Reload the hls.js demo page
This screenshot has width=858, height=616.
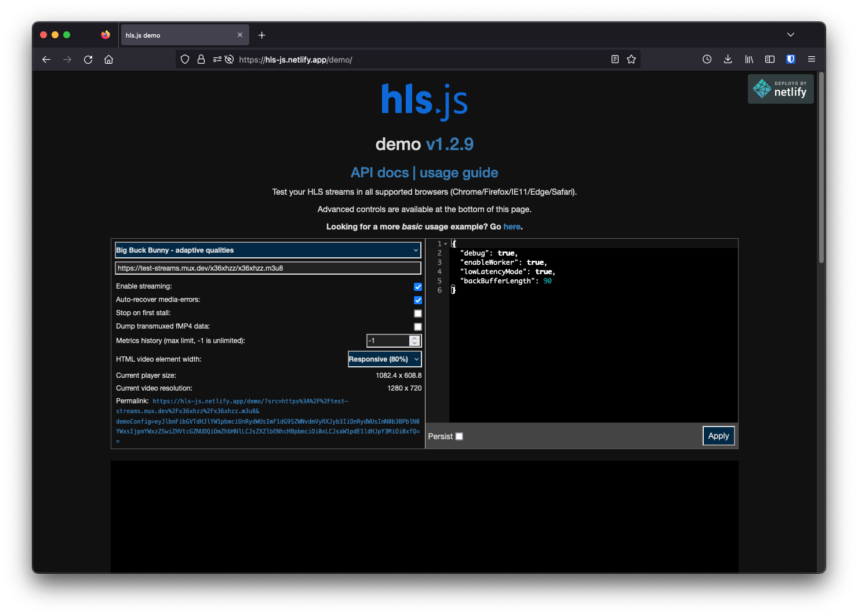coord(88,59)
